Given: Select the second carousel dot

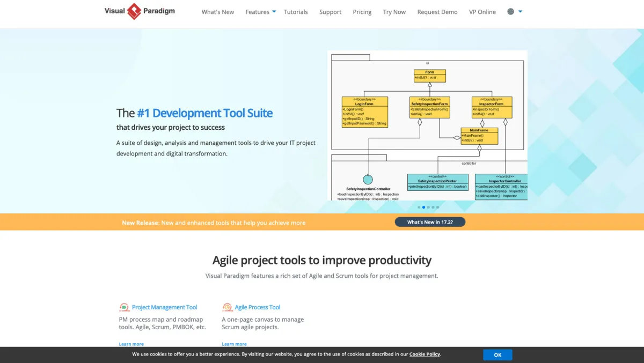Looking at the screenshot, I should tap(424, 207).
